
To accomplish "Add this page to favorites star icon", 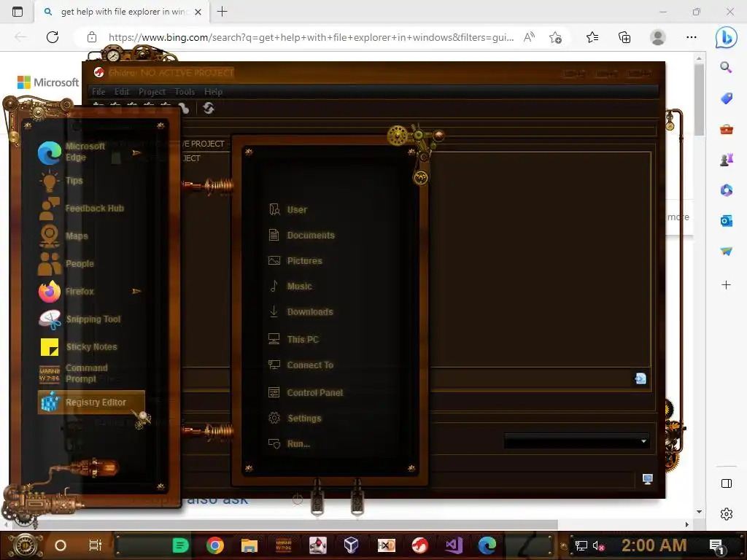I will click(555, 37).
